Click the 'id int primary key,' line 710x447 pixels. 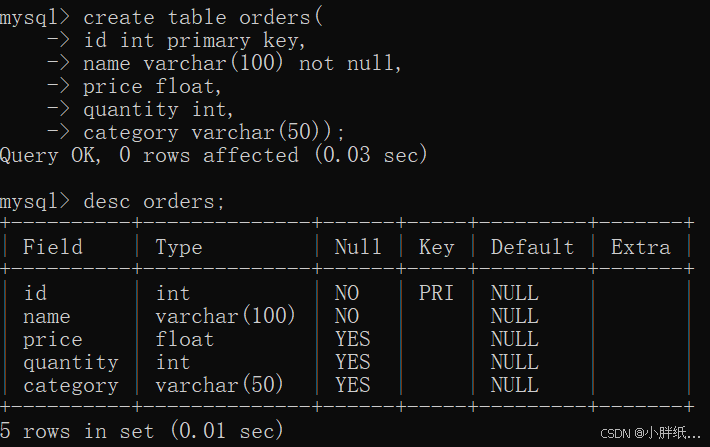tap(195, 41)
